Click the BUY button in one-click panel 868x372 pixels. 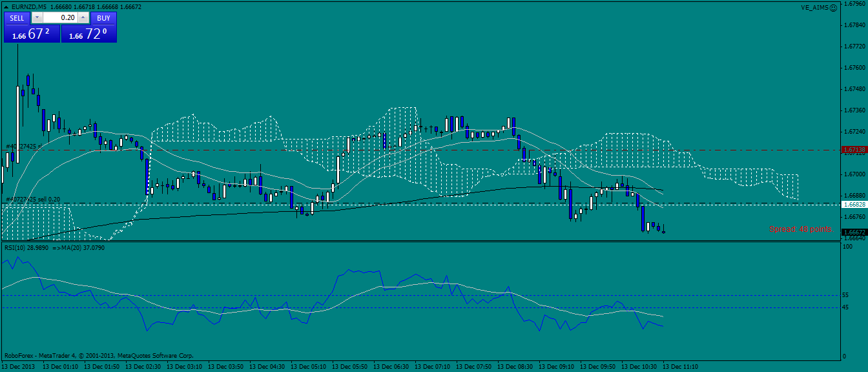pos(104,18)
